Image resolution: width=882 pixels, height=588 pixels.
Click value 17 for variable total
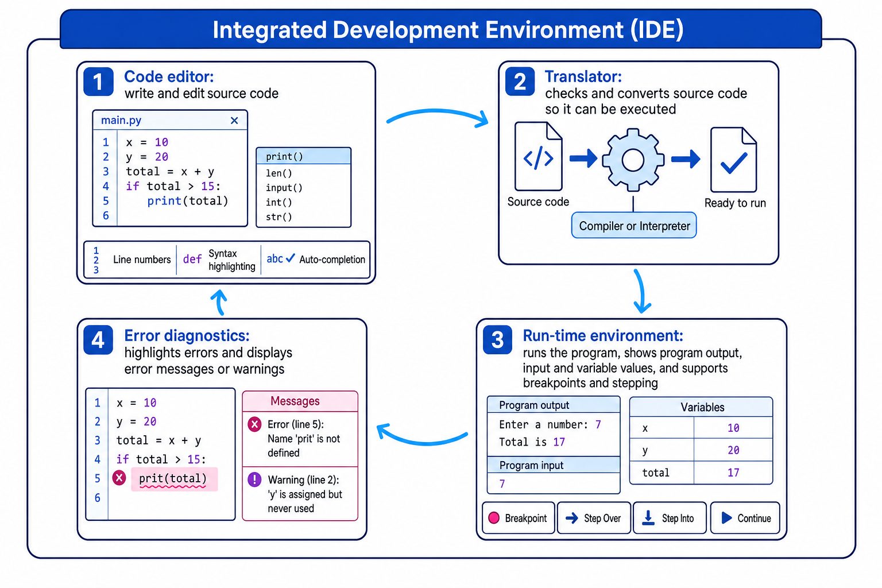pyautogui.click(x=733, y=473)
